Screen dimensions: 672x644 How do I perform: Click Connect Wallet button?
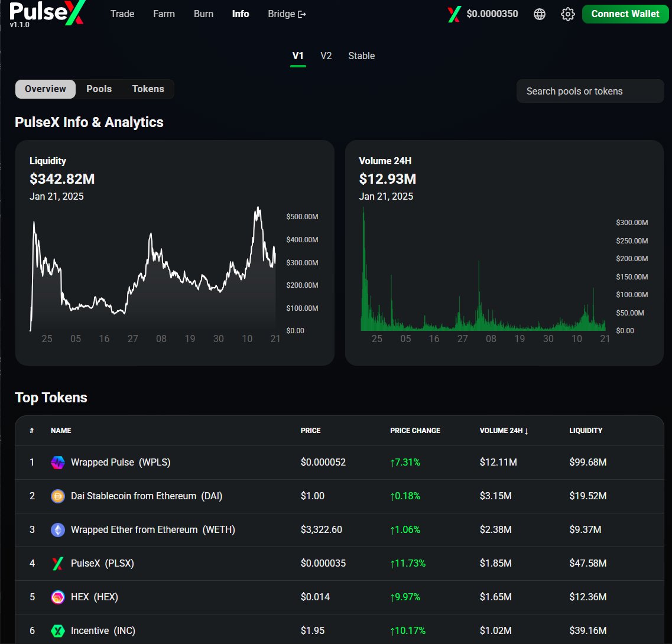click(625, 14)
